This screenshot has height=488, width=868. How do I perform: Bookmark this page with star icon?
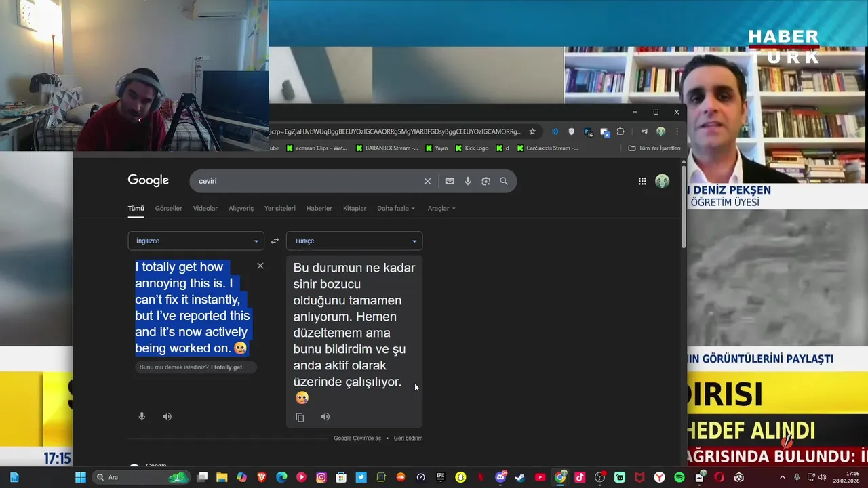[532, 131]
